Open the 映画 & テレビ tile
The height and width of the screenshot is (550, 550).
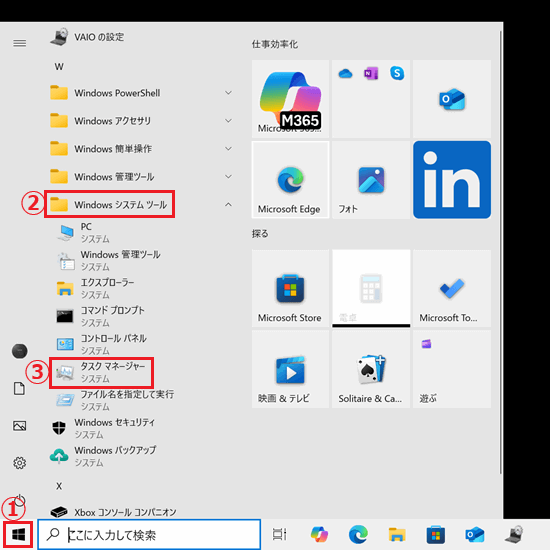290,369
